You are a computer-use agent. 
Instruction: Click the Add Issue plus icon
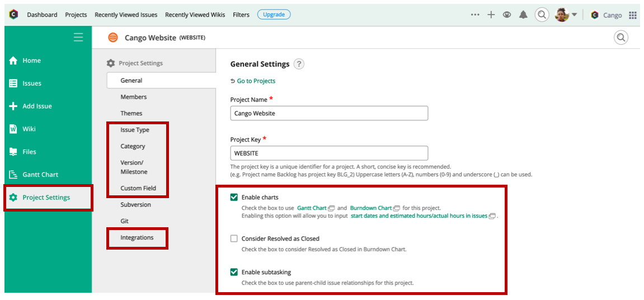(x=13, y=106)
